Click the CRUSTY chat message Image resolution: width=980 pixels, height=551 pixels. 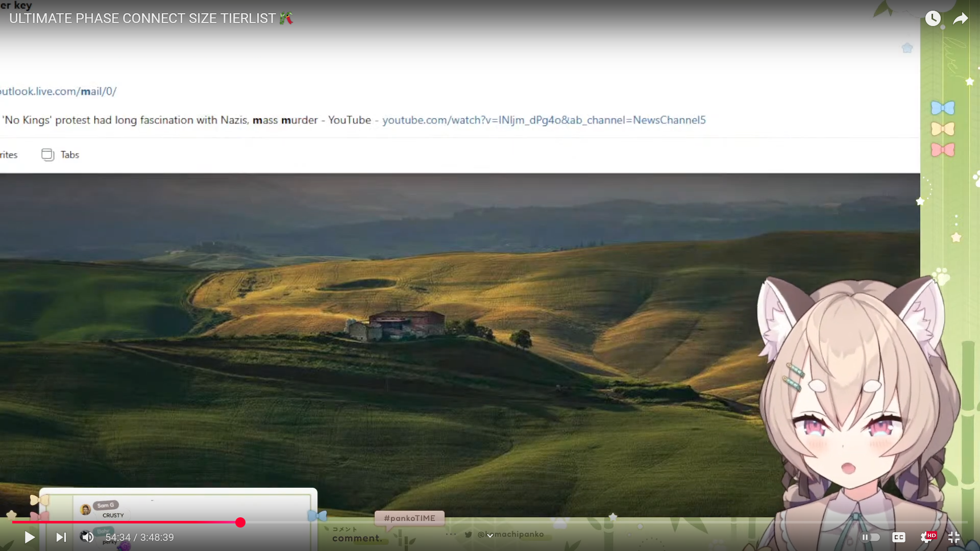(113, 515)
